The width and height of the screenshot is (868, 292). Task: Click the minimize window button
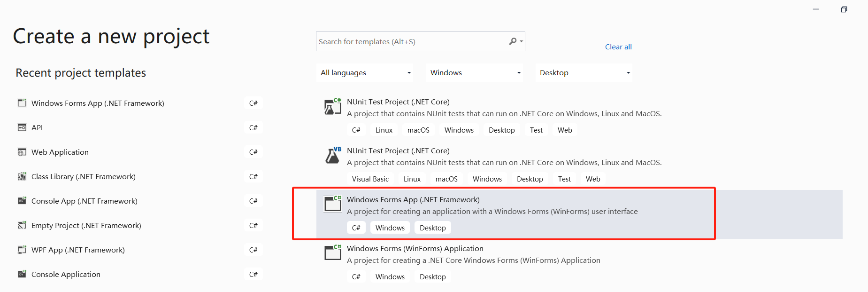(816, 9)
